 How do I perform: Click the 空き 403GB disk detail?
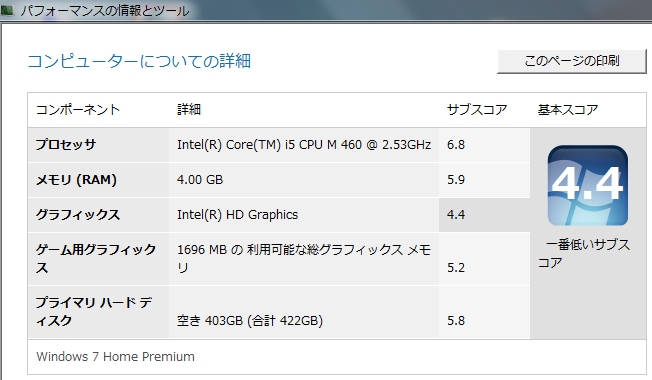[x=250, y=321]
